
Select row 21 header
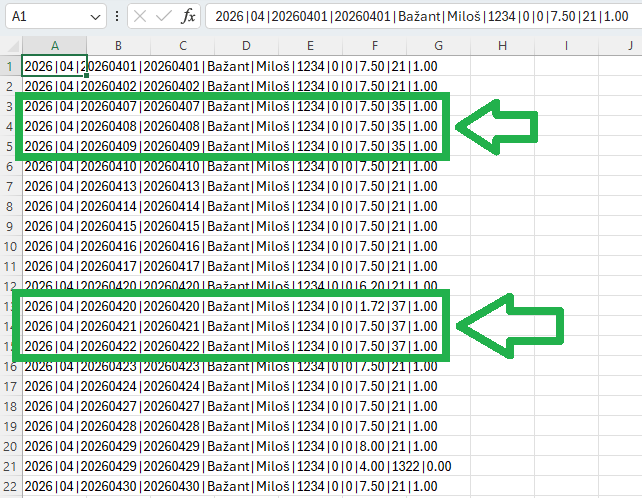tap(11, 466)
